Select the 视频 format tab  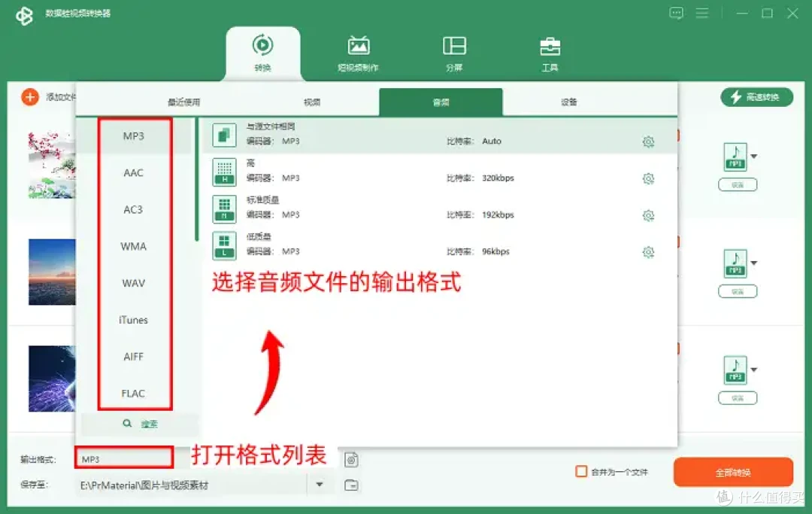tap(312, 102)
